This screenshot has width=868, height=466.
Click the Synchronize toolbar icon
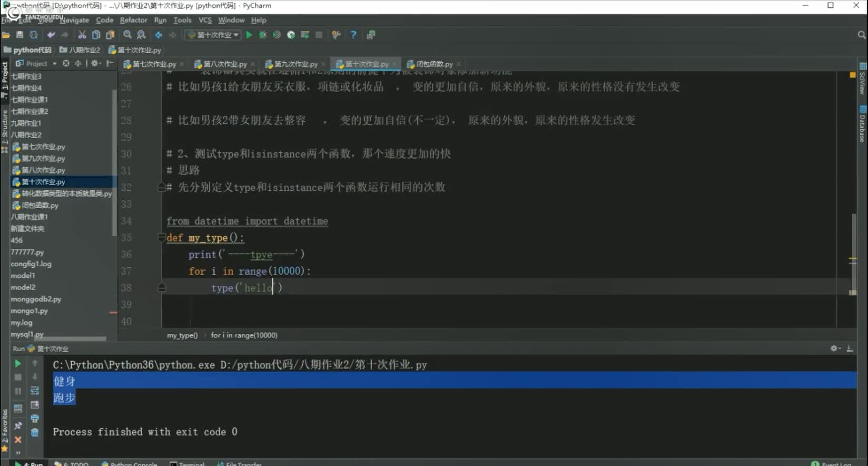click(34, 35)
